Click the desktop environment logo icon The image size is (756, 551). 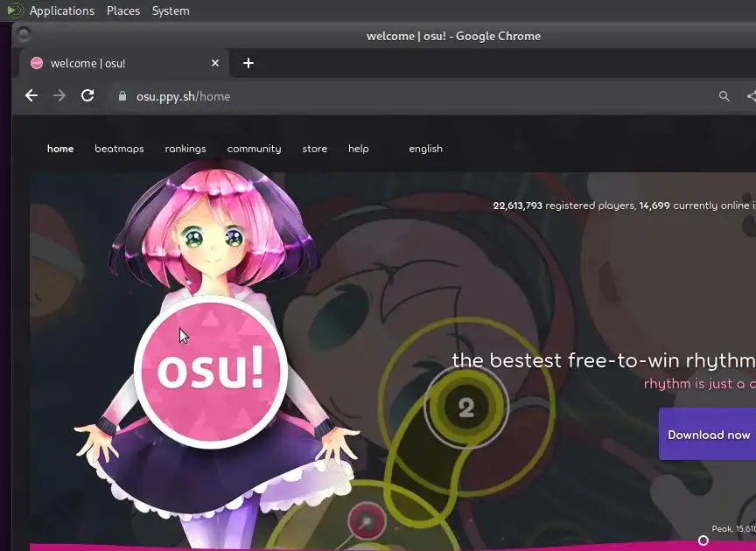(15, 10)
